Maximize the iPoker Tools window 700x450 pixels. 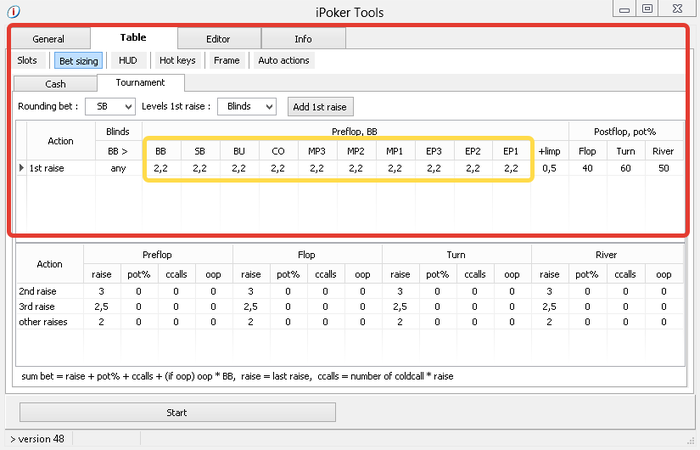[647, 8]
